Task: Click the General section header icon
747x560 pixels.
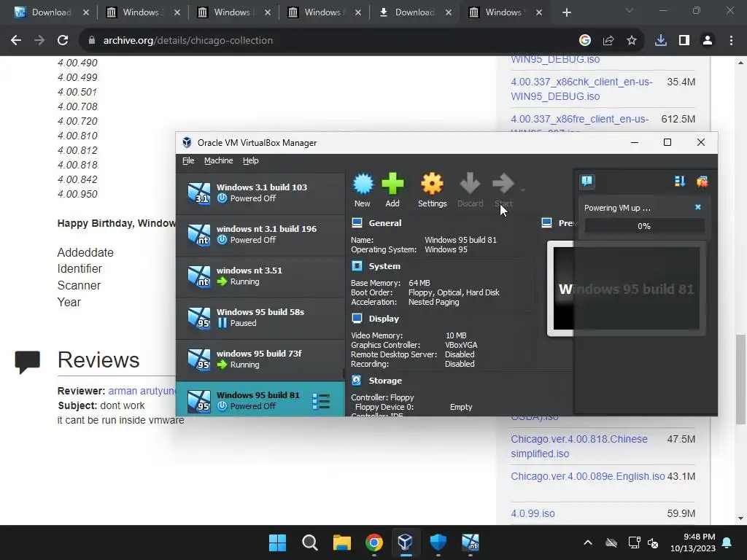Action: point(357,222)
